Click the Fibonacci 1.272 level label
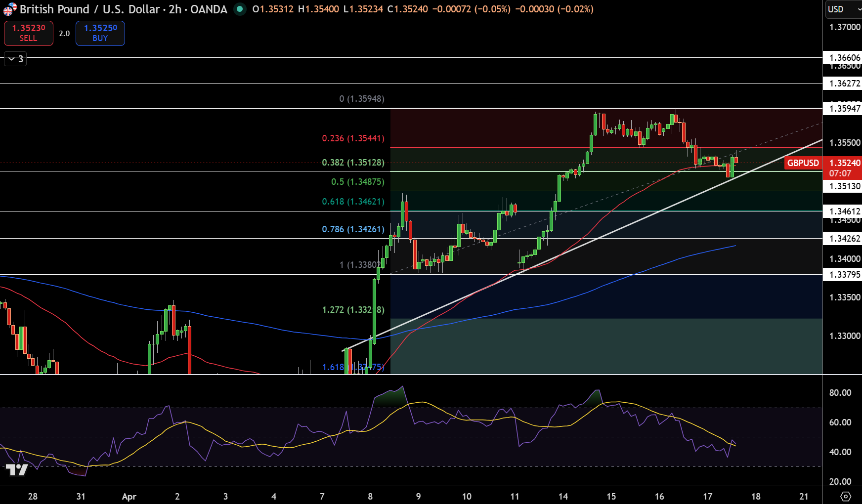The image size is (862, 504). 353,310
